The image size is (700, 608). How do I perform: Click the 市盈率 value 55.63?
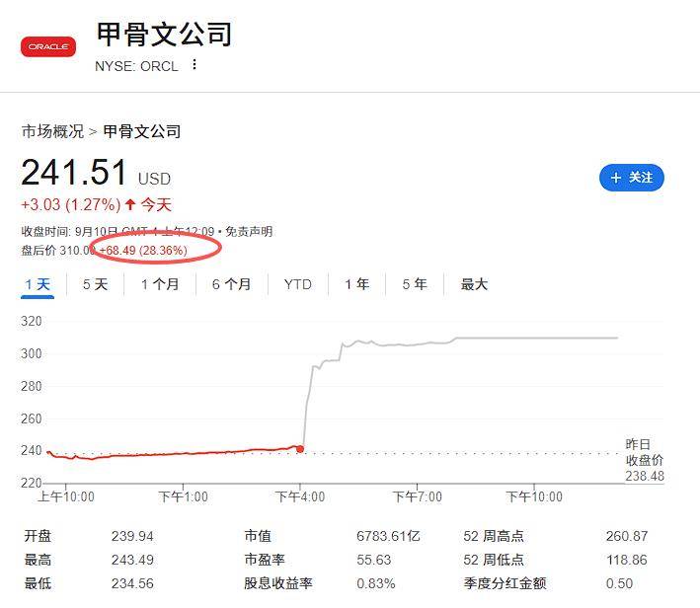(373, 560)
